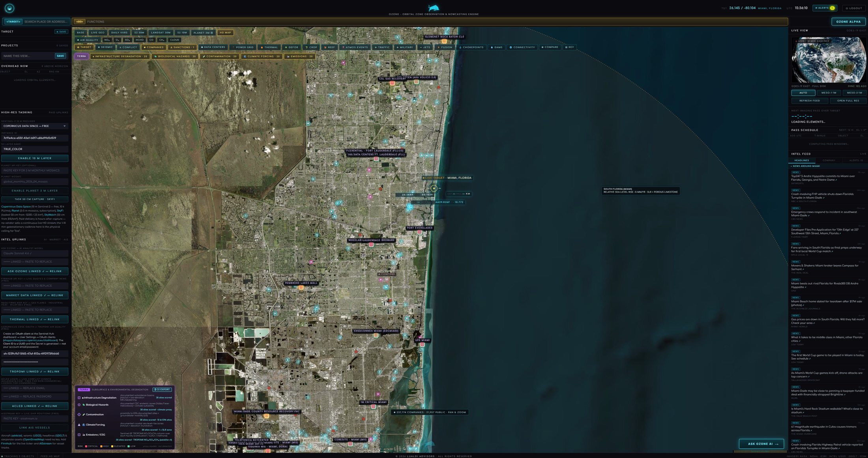The image size is (868, 458).
Task: Click the C2 Export button
Action: tap(162, 390)
